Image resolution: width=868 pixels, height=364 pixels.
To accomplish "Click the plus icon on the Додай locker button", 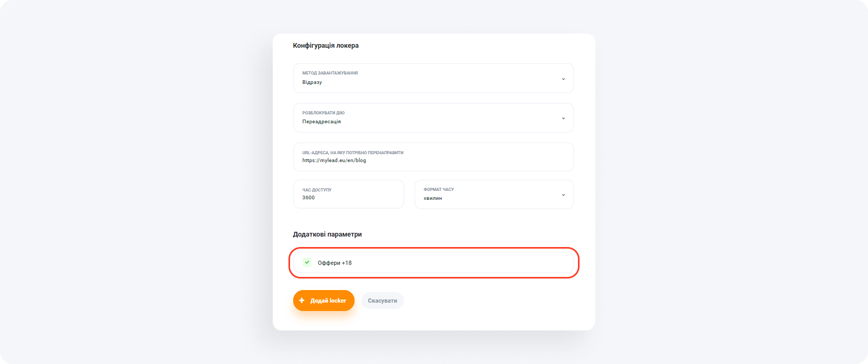I will pyautogui.click(x=302, y=301).
